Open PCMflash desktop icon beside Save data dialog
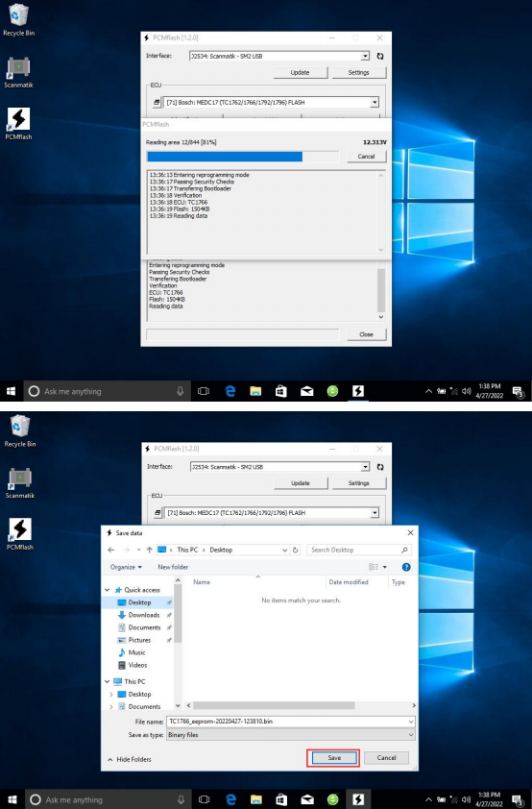Viewport: 532px width, 809px height. point(19,534)
